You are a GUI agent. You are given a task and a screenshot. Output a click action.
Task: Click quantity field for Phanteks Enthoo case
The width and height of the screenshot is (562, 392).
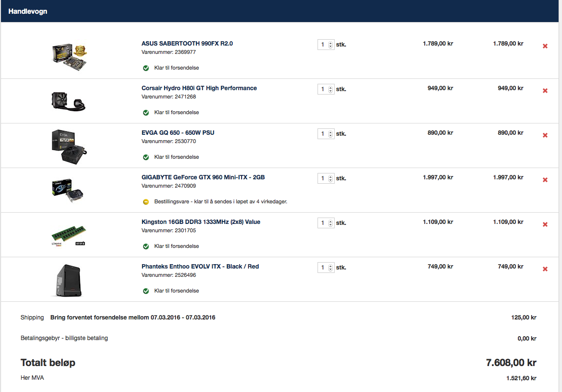[x=326, y=268]
